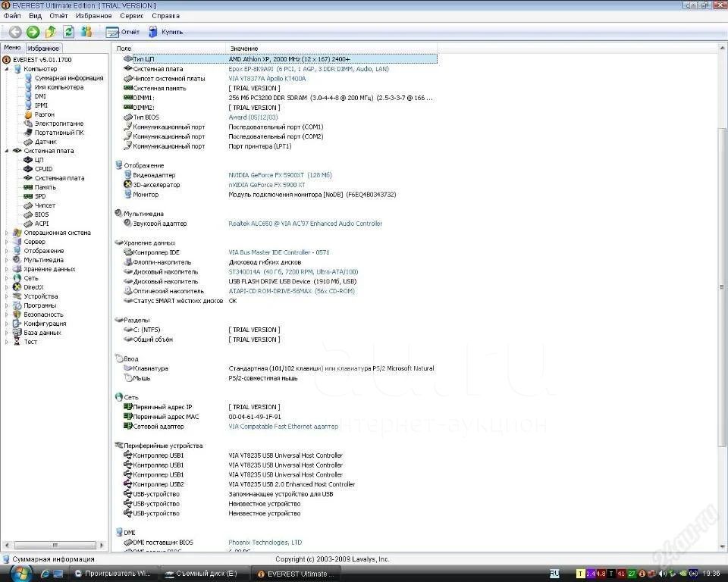
Task: Switch to the Меню tab in the sidebar
Action: [x=13, y=48]
